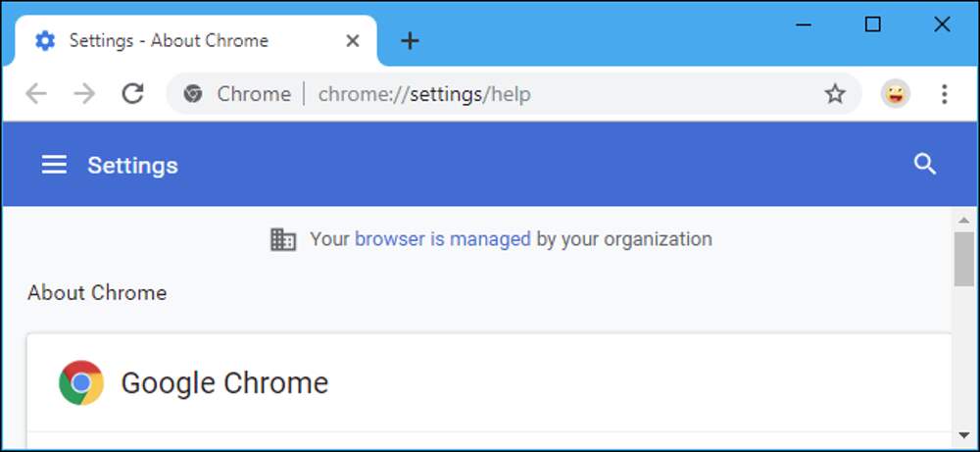Click the scrollbar up arrow
The width and height of the screenshot is (980, 452).
[963, 220]
